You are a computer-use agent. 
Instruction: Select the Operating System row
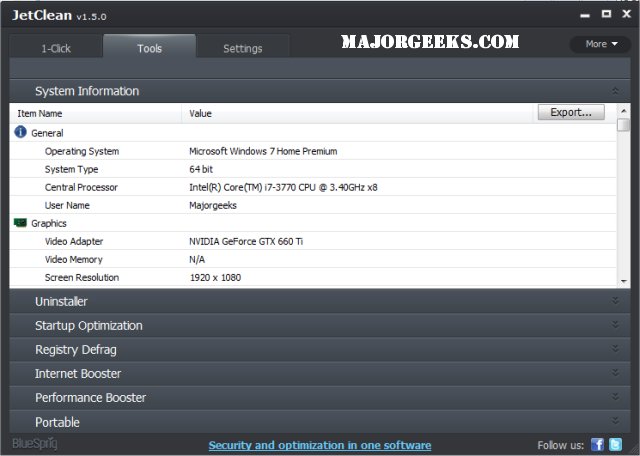click(313, 151)
